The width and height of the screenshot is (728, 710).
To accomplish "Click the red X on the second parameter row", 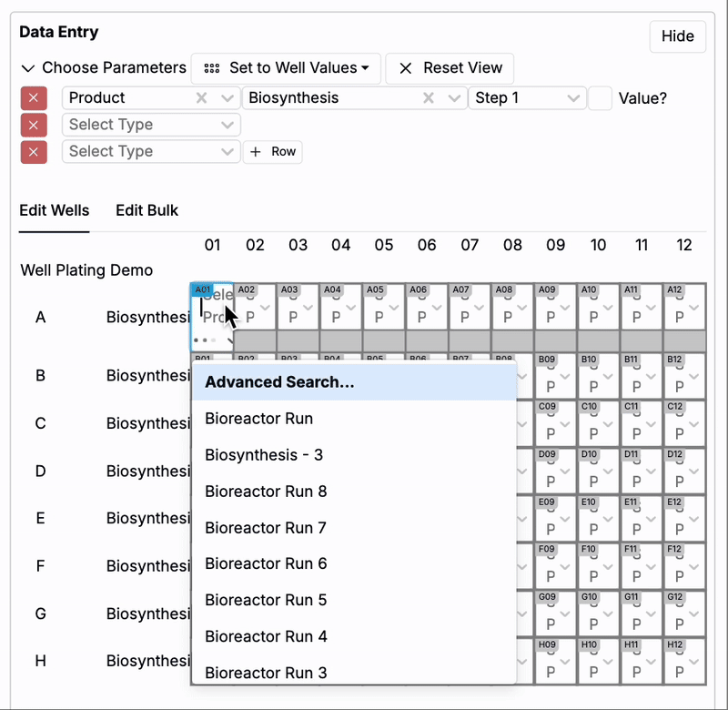I will tap(34, 126).
